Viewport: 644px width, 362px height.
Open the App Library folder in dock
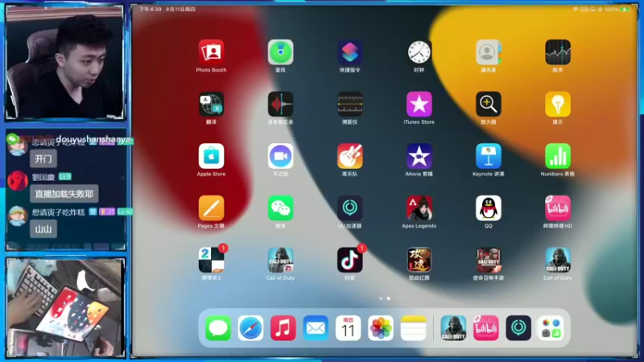point(551,328)
